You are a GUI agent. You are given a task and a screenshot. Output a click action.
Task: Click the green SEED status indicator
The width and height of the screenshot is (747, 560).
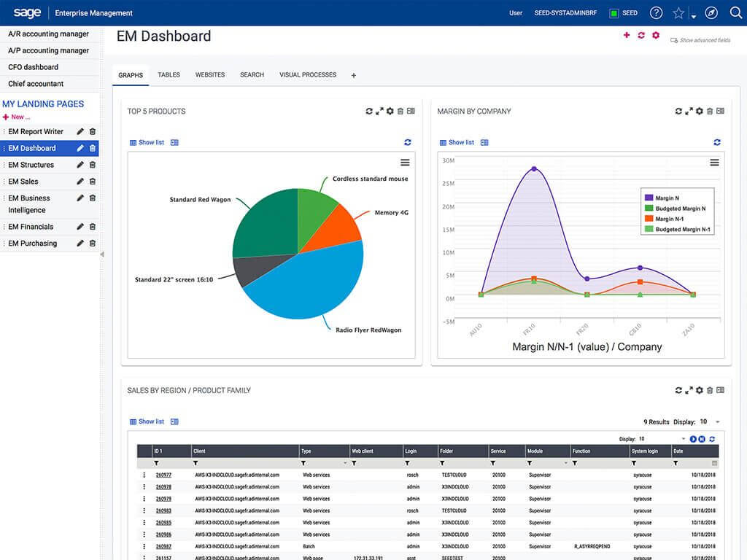coord(614,12)
